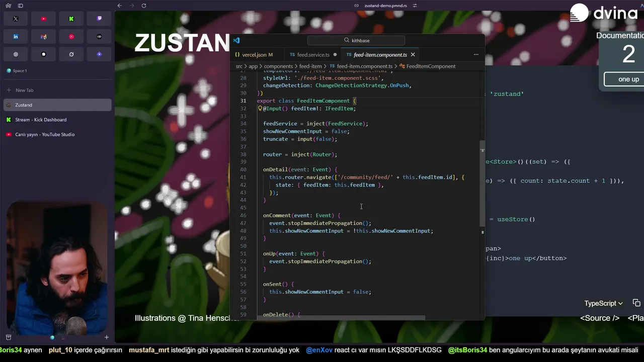644x362 pixels.
Task: Open the pinned purple play-diamond site
Action: pyautogui.click(x=99, y=54)
